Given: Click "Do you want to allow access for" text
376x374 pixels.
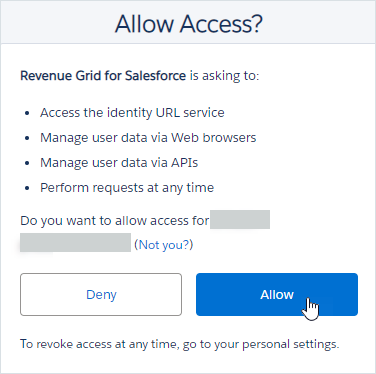Looking at the screenshot, I should coord(115,221).
